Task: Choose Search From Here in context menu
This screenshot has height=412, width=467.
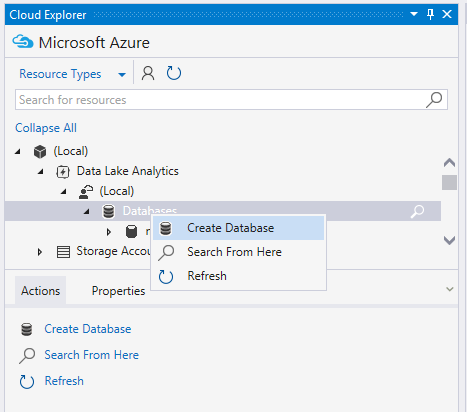Action: coord(238,252)
